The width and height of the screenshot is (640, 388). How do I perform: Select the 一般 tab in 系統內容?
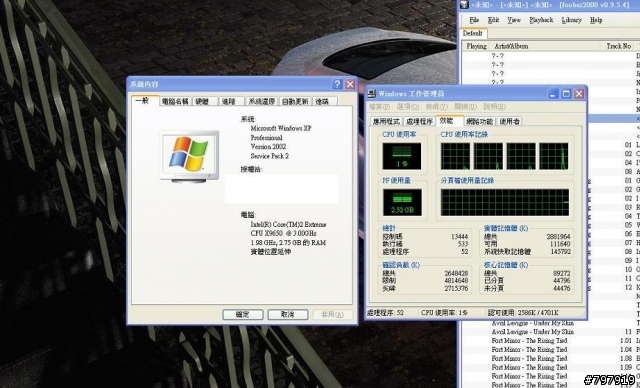(x=144, y=100)
